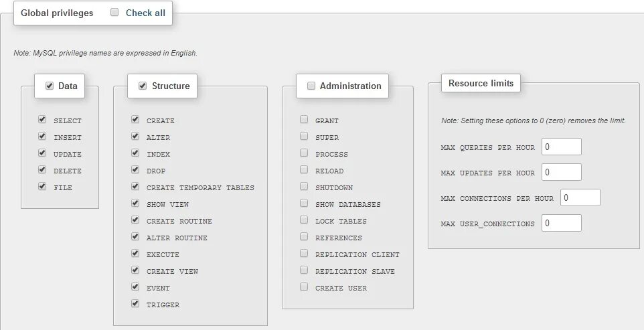
Task: Toggle CREATE TEMPORARY TABLES checkbox
Action: pos(135,186)
